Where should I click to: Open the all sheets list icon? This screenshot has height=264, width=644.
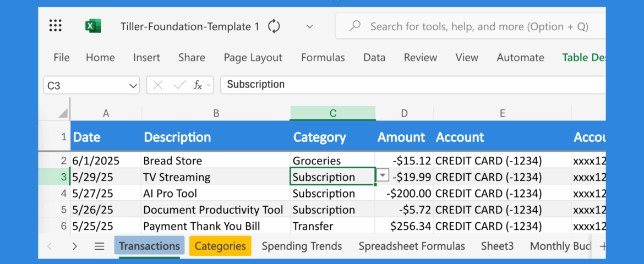tap(100, 246)
